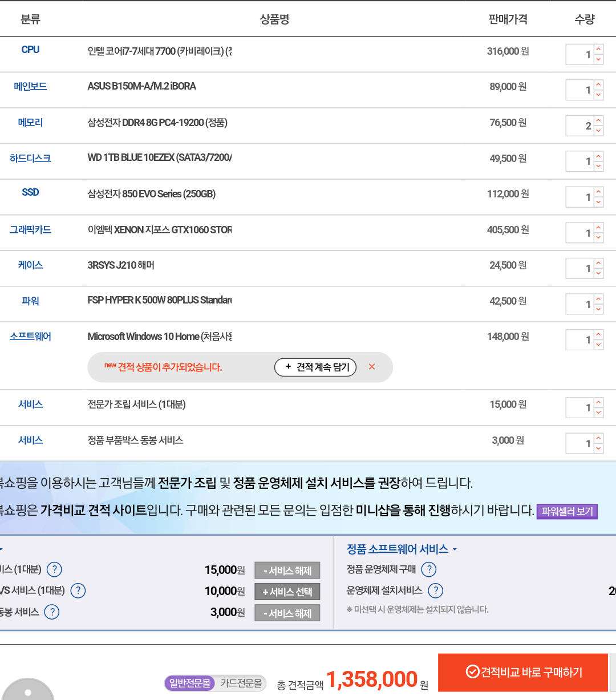
Task: Increase 하드디스크 quantity with up arrow
Action: [x=598, y=156]
